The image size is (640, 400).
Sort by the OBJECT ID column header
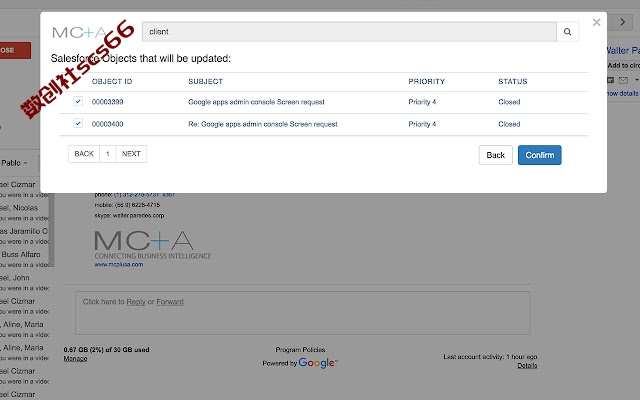pyautogui.click(x=112, y=82)
